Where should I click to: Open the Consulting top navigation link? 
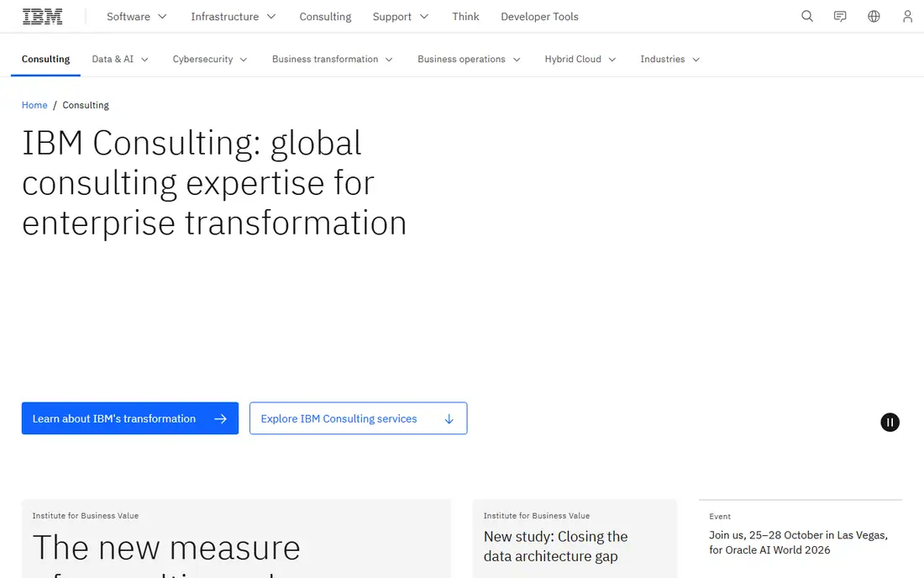tap(325, 17)
